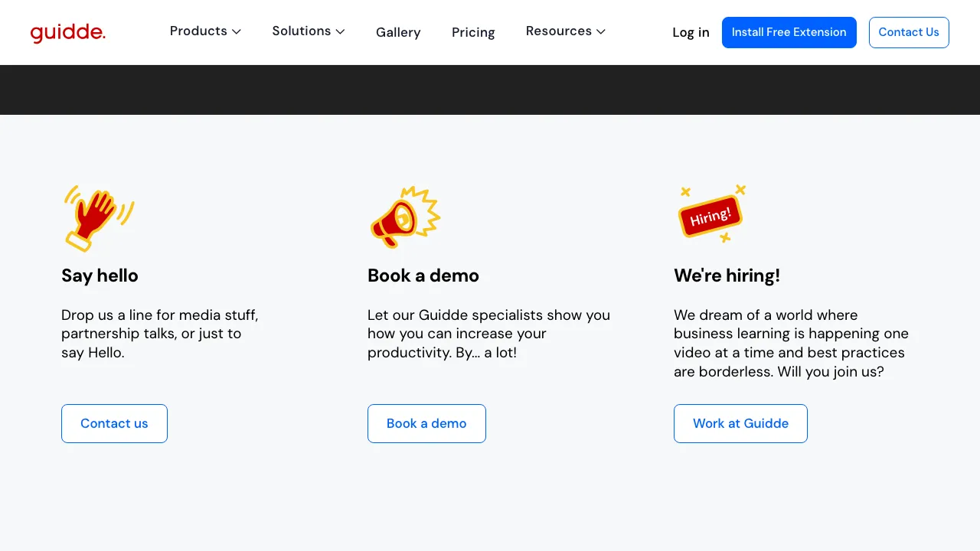Click the red megaphone icon
The image size is (980, 551).
point(403,217)
